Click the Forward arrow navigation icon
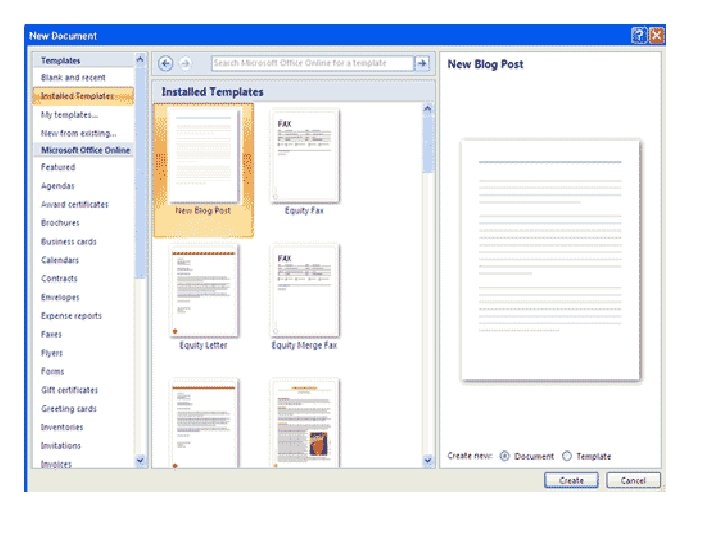Screen dimensions: 720x540 point(186,63)
